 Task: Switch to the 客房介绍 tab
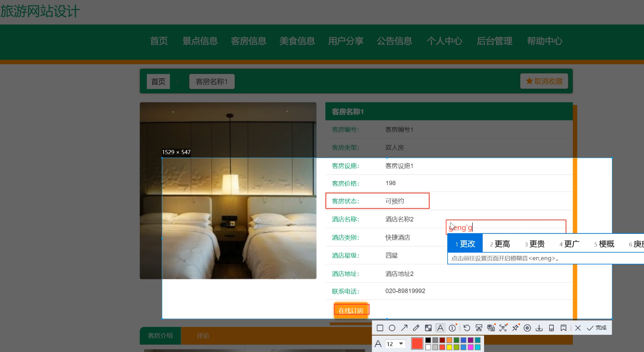[x=160, y=336]
